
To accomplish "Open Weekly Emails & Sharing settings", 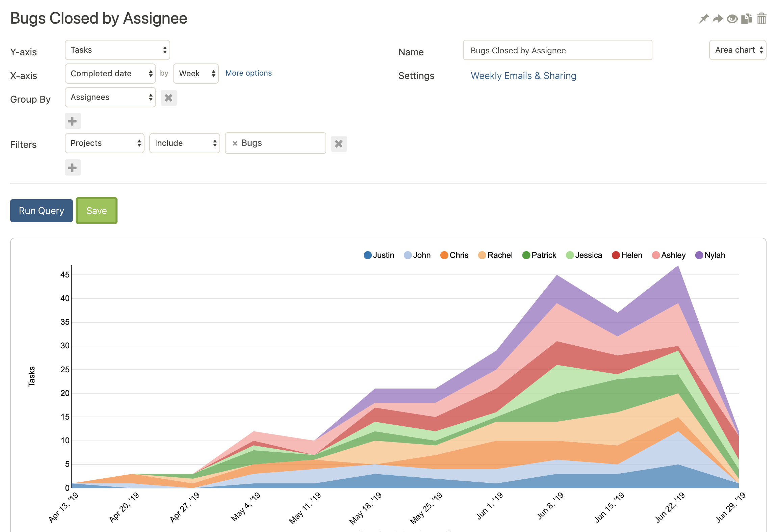I will pyautogui.click(x=523, y=76).
